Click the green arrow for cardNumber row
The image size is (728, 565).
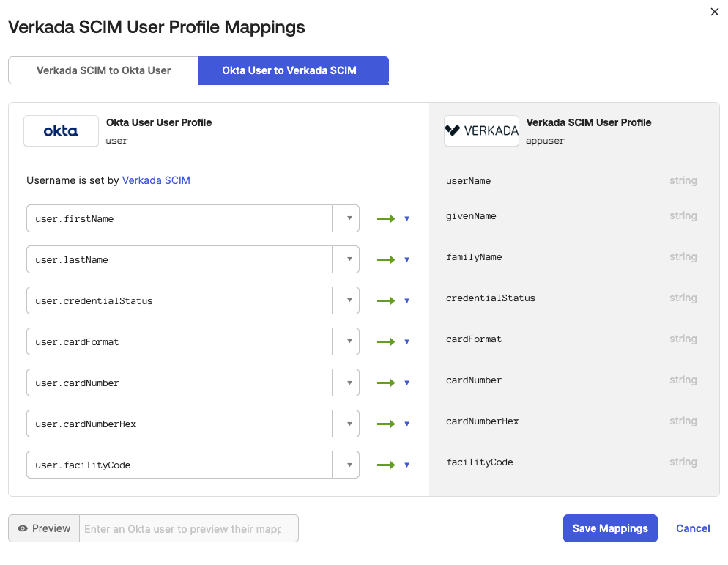[386, 383]
